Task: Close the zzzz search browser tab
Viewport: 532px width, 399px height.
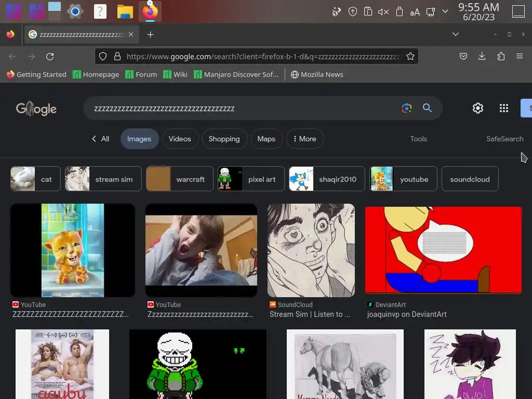Action: [x=131, y=34]
